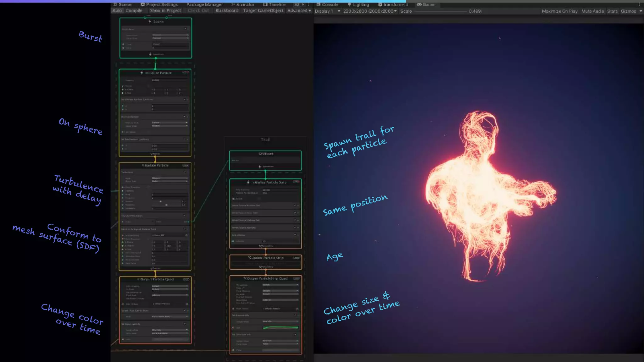Click the Scene tab grid icon

[115, 4]
